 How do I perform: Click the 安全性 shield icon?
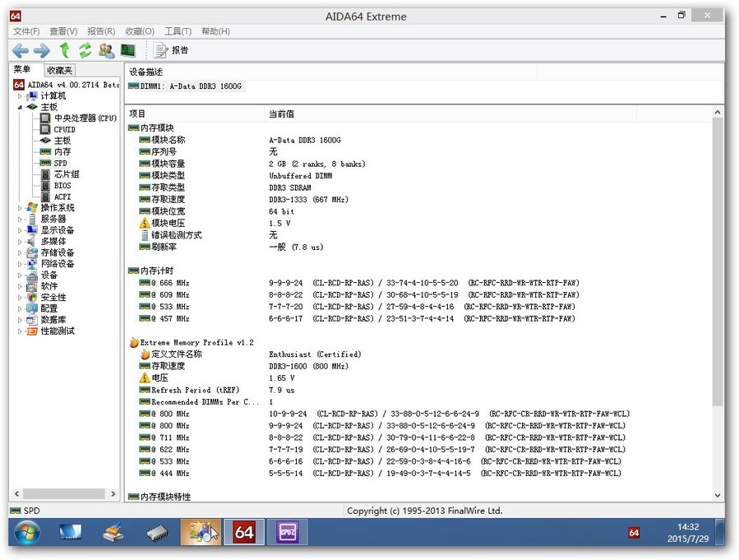[x=32, y=298]
